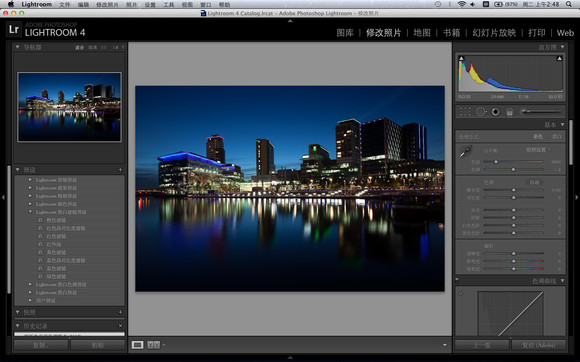Click the Wi-Fi status icon
This screenshot has width=580, height=362.
point(461,4)
